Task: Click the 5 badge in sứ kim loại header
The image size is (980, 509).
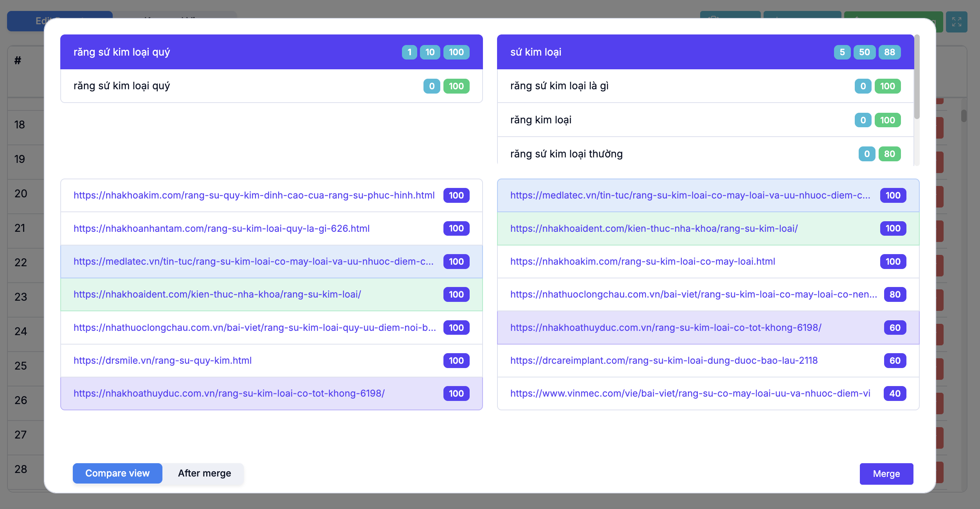Action: click(842, 52)
